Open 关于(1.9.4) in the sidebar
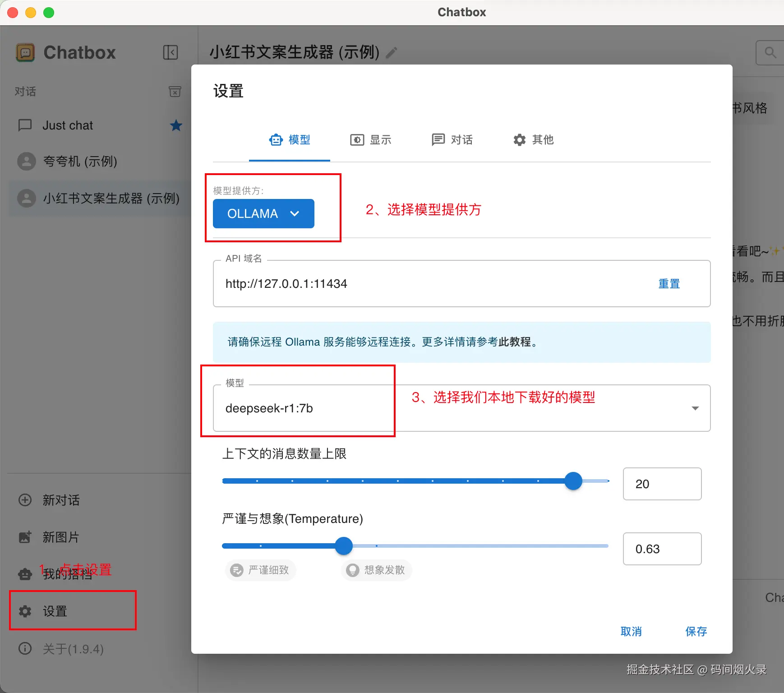Screen dimensions: 784x693 100,648
